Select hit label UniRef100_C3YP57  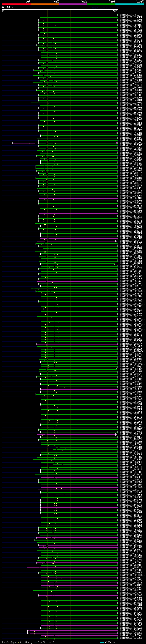pyautogui.click(x=131, y=314)
